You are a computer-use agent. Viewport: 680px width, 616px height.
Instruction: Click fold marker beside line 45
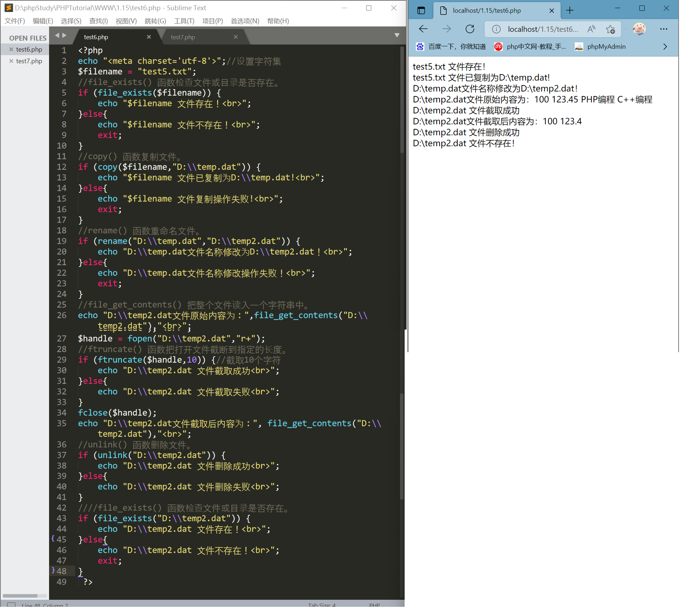(53, 539)
